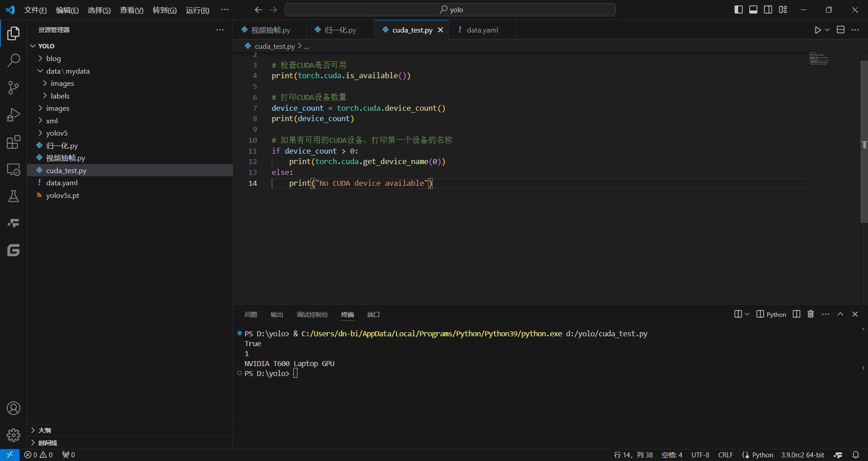Click the 行 14, 列 38 cursor position
The image size is (868, 461).
click(x=633, y=455)
